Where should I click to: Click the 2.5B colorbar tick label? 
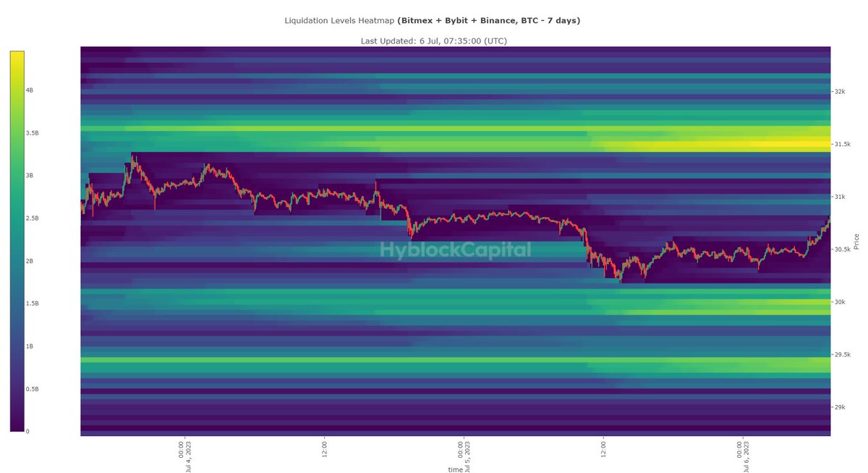coord(32,218)
